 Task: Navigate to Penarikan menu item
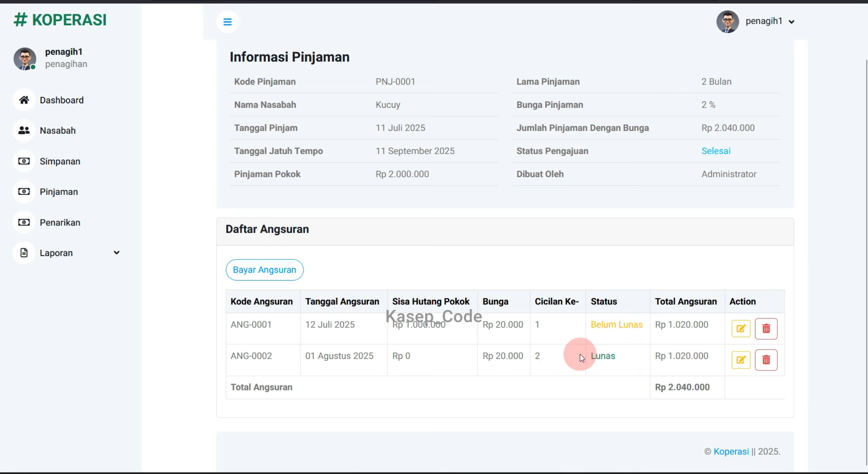pyautogui.click(x=60, y=222)
